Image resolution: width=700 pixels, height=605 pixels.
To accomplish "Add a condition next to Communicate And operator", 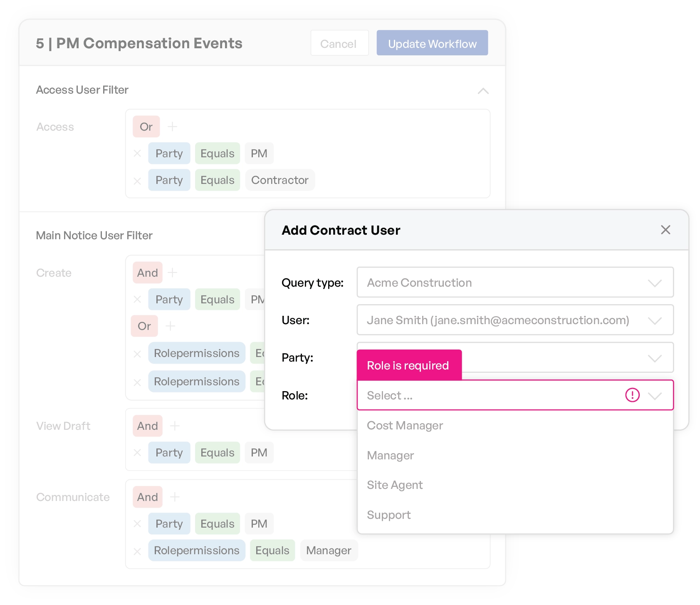I will (175, 497).
